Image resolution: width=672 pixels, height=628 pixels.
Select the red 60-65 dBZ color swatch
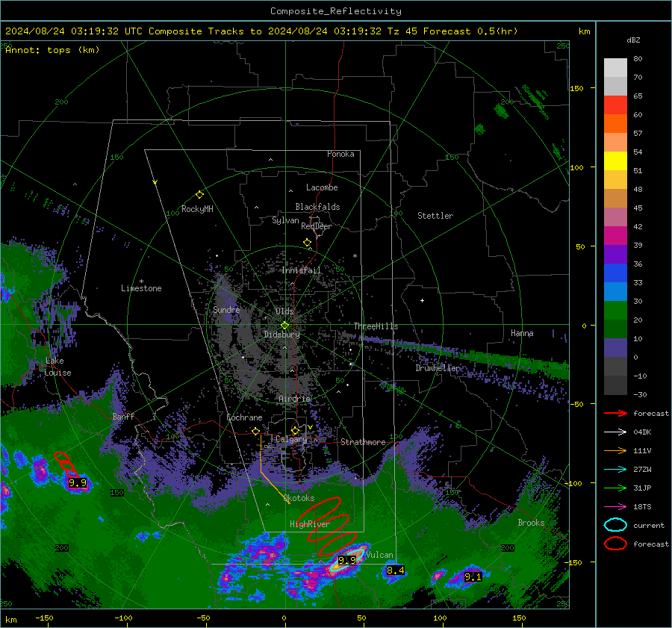[x=615, y=105]
